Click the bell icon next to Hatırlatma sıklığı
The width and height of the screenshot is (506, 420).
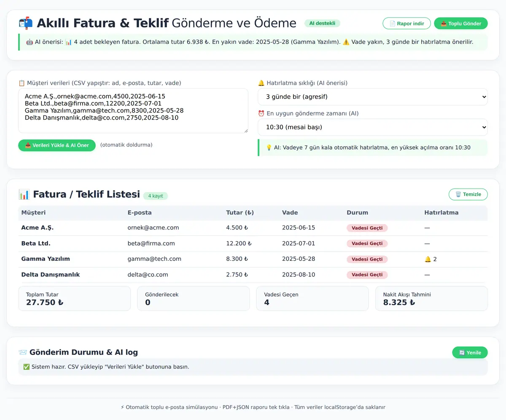tap(261, 83)
